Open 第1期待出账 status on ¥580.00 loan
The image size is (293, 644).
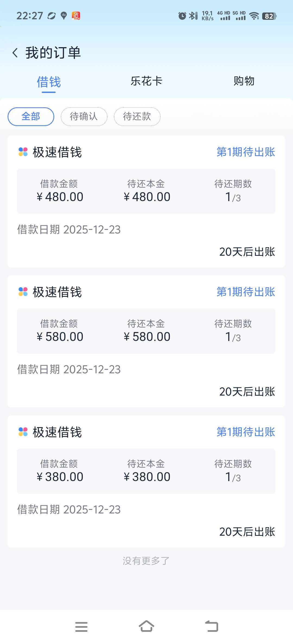click(x=246, y=292)
